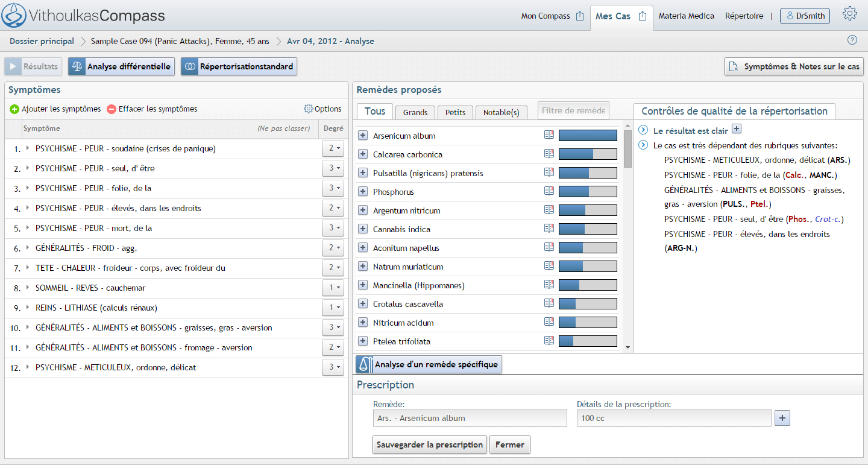Open materia medica book icon for Crotalus cascavella

tap(549, 303)
